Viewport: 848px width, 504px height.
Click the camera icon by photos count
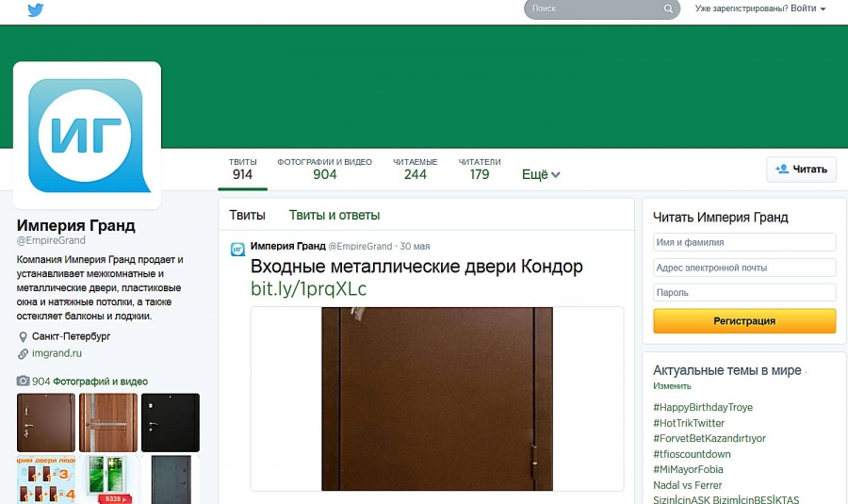pyautogui.click(x=23, y=382)
